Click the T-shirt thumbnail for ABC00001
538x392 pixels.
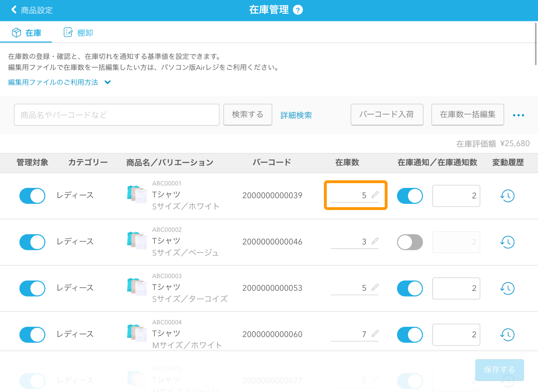coord(137,194)
